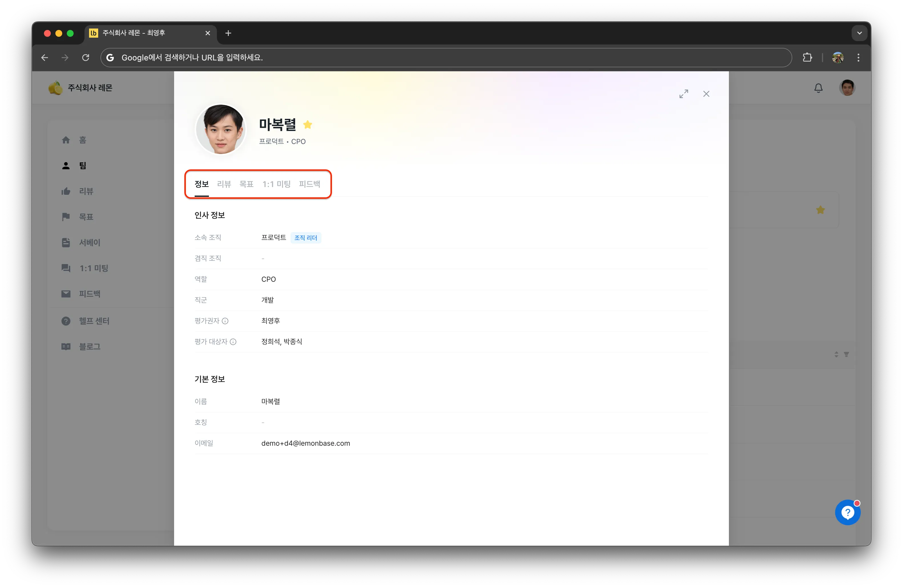This screenshot has height=588, width=903.
Task: Click the 조직 리더 badge
Action: tap(305, 238)
